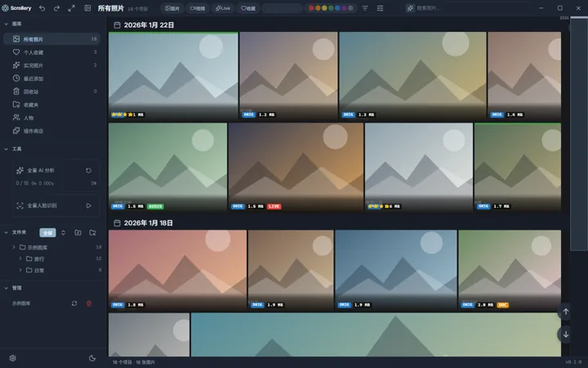Add a folder with the upload folder icon

click(x=78, y=233)
